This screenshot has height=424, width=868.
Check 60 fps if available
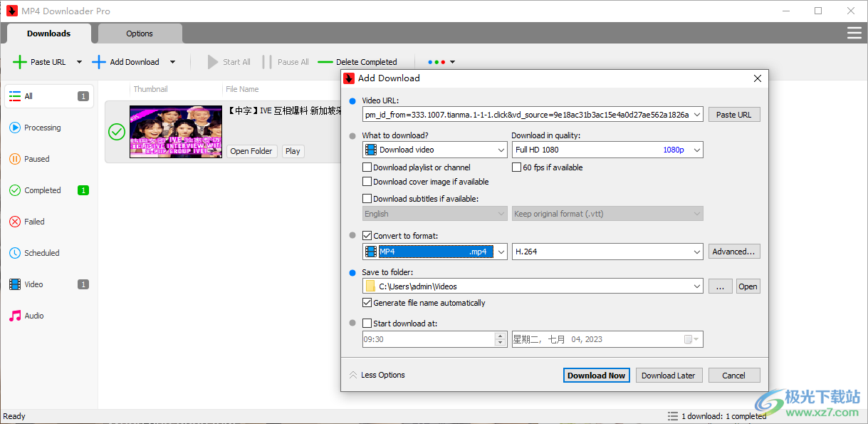(516, 167)
